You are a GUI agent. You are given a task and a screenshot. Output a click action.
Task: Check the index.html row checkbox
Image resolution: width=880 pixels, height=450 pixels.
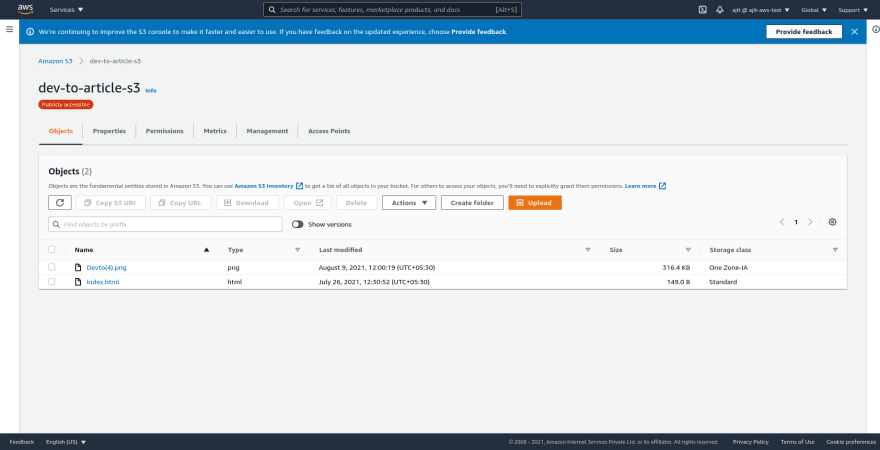coord(52,282)
